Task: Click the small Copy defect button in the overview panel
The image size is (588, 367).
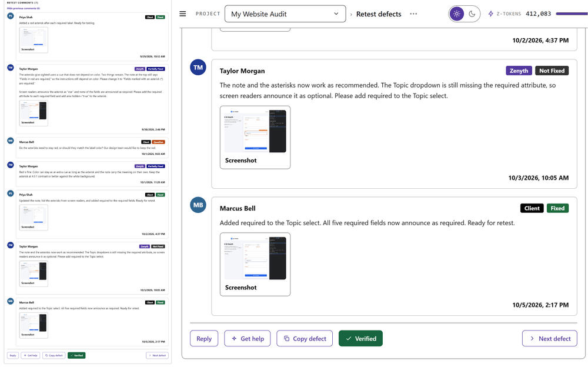Action: 54,355
